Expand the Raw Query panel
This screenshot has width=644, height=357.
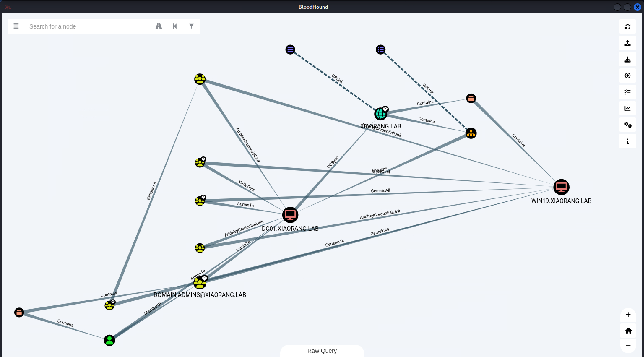pyautogui.click(x=322, y=351)
